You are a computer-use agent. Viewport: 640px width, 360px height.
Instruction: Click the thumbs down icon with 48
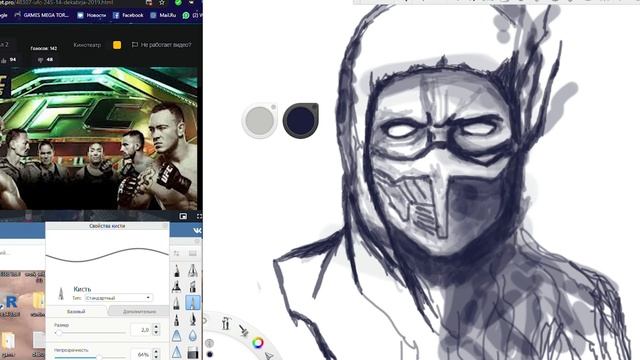tap(40, 60)
